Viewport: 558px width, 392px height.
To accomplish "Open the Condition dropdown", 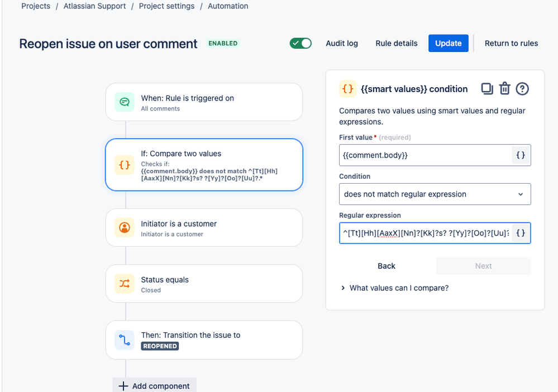I will tap(435, 194).
